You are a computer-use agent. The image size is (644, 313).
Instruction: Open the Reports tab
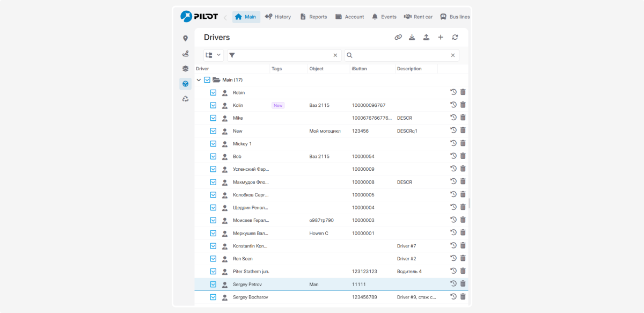tap(313, 17)
